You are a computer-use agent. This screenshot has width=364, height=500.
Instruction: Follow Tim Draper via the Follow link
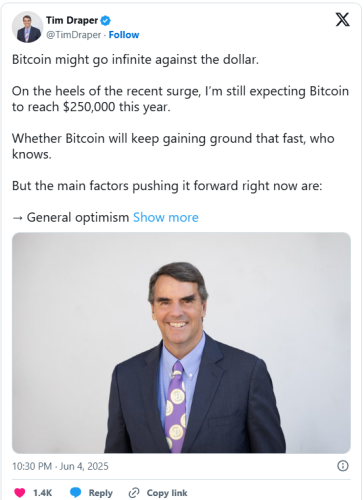(124, 35)
